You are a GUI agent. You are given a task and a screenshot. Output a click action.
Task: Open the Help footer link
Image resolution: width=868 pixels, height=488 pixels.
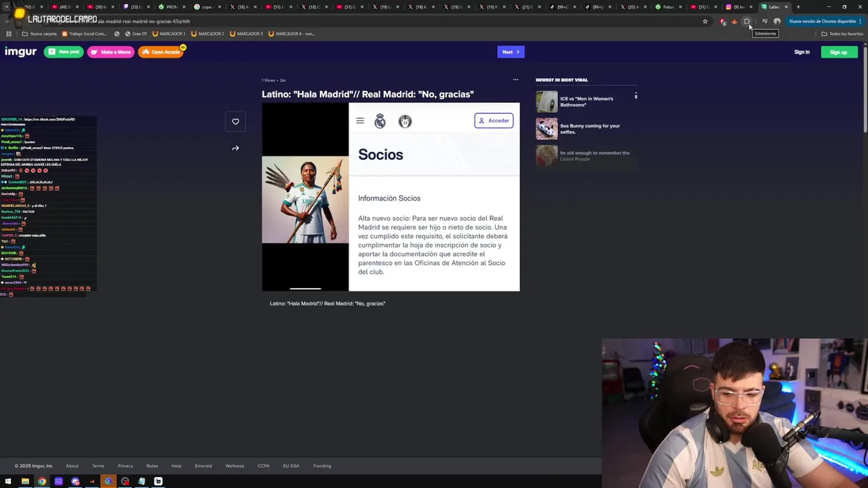[x=176, y=466]
